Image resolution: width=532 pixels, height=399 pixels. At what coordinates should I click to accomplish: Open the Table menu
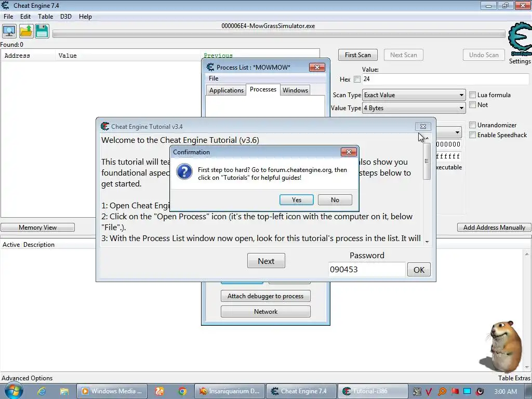46,16
